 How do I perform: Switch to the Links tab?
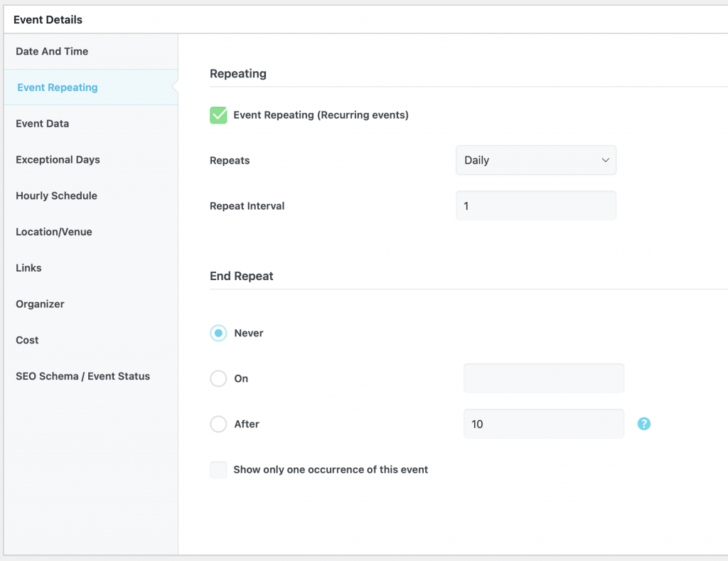coord(28,268)
